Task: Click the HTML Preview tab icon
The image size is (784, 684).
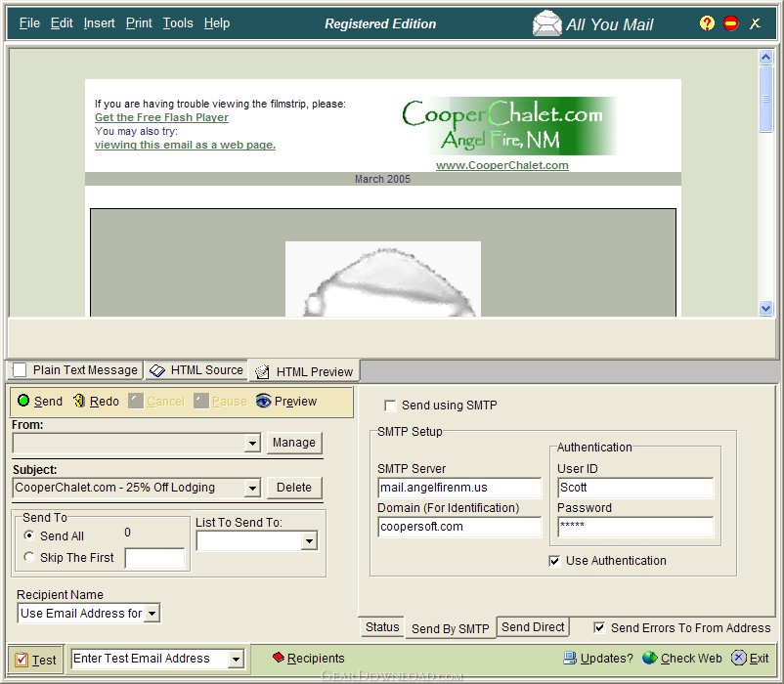Action: point(262,371)
